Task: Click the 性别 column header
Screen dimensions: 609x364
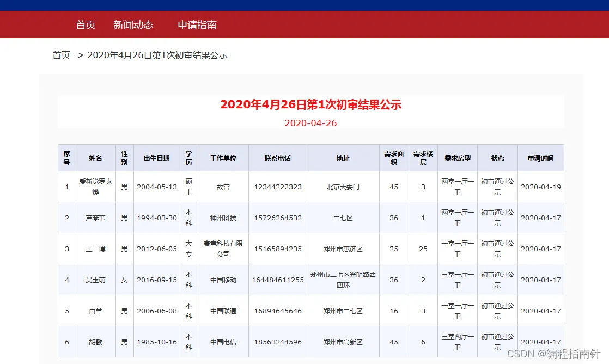Action: 124,158
